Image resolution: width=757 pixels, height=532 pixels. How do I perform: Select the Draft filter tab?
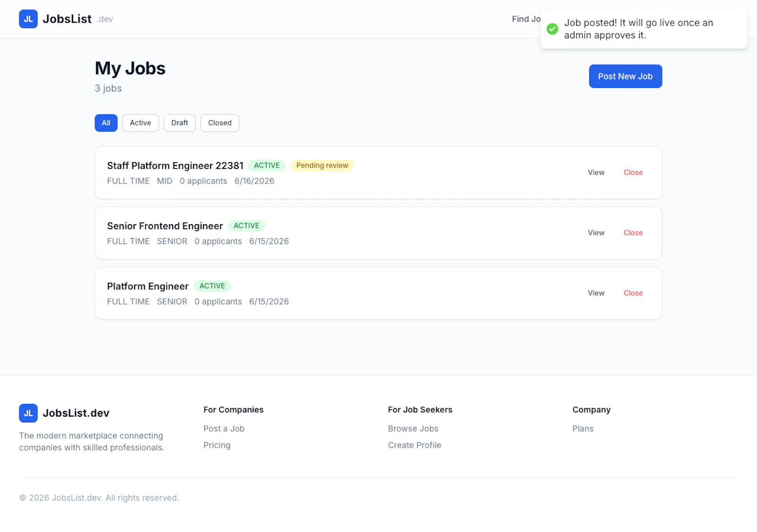coord(180,123)
